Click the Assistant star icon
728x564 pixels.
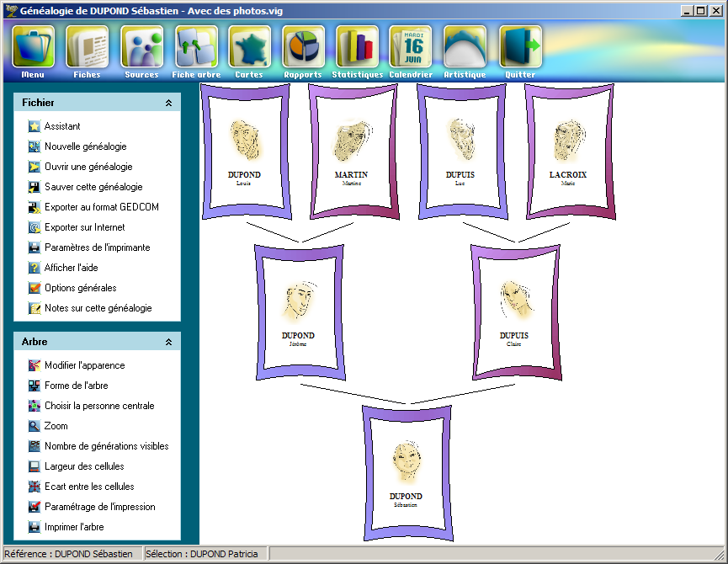coord(34,126)
